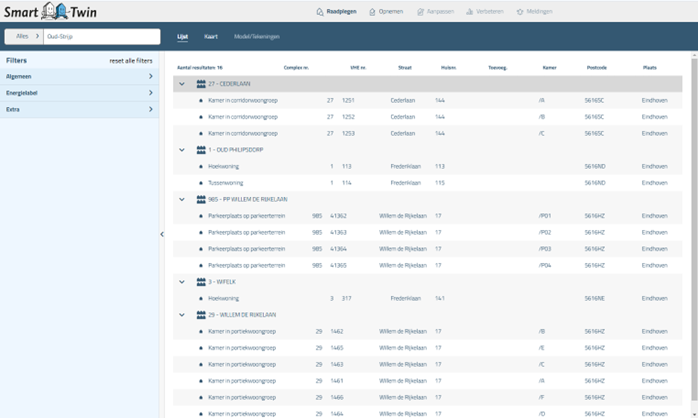Click the building icon next to 27 - CEDERLAAN
This screenshot has width=698, height=418.
coord(201,84)
